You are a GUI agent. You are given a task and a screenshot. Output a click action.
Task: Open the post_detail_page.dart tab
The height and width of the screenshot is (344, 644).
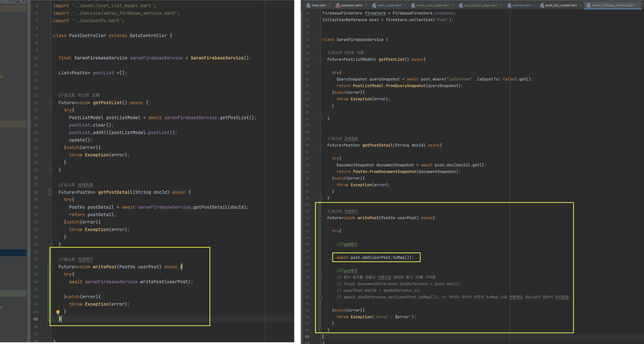(x=481, y=5)
